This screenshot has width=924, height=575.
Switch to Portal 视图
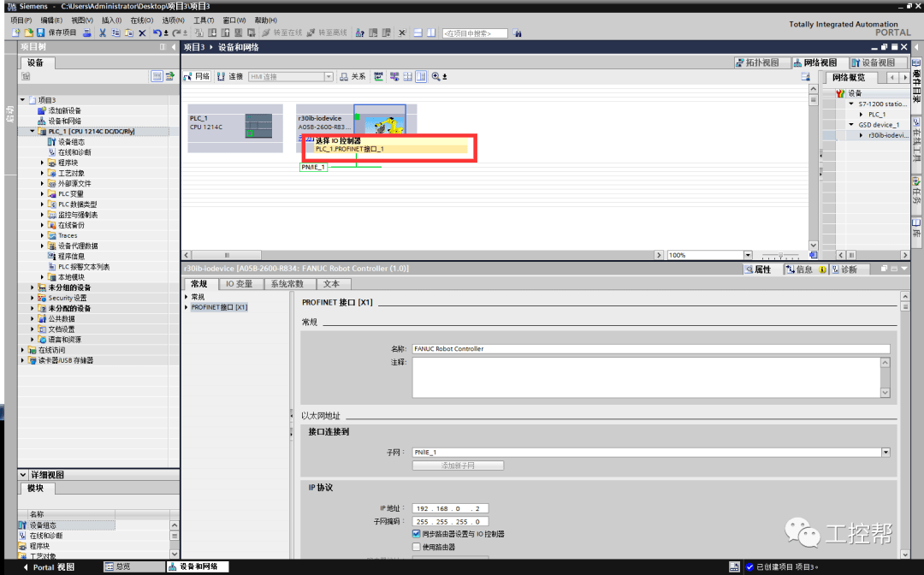coord(49,566)
